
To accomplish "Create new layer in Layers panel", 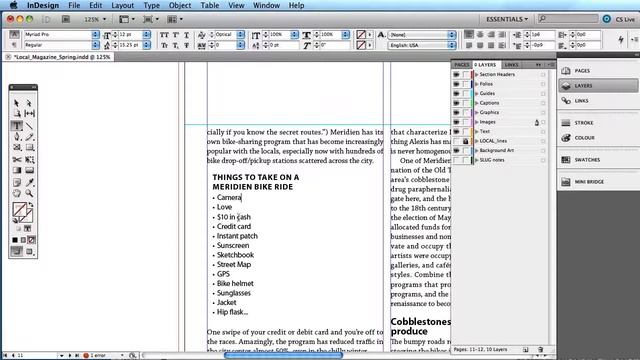I will [526, 350].
